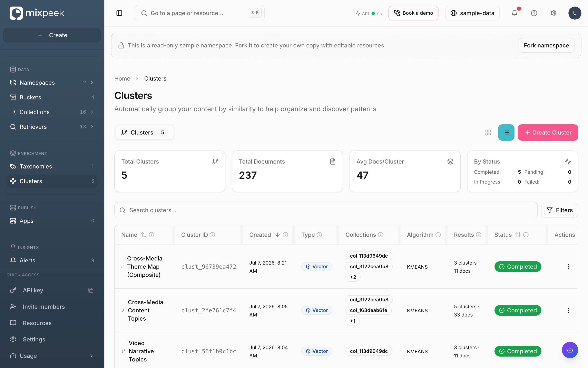Open the user avatar U menu
Screen dimensions: 588x368
pyautogui.click(x=575, y=13)
